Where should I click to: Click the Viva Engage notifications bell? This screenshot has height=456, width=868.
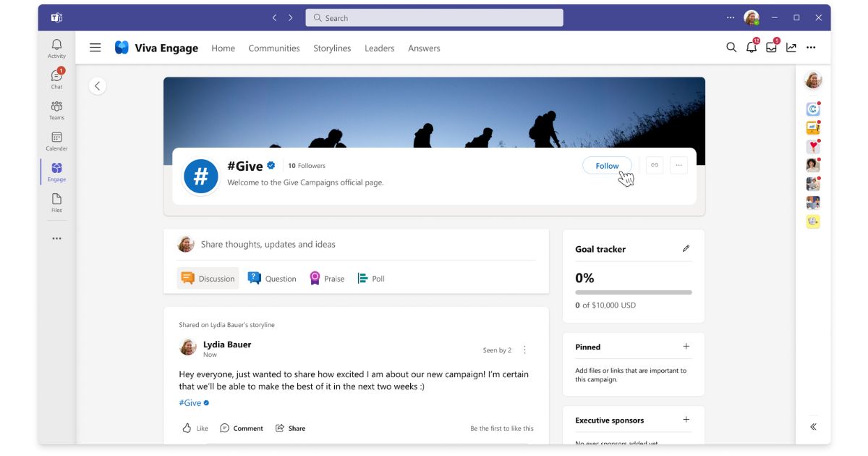[x=752, y=48]
